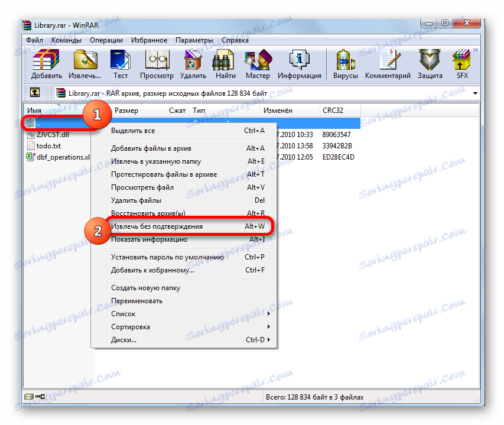Click the ZJVCST.dll file icon
Viewport: 504px width, 425px height.
click(31, 134)
